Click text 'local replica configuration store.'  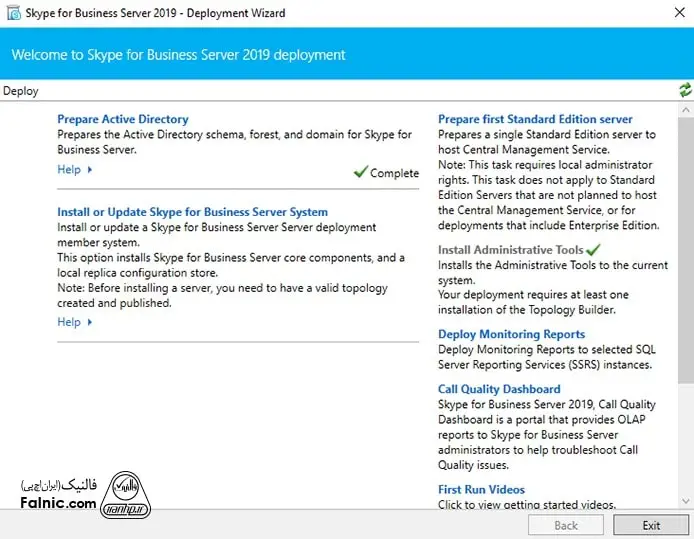(x=137, y=273)
